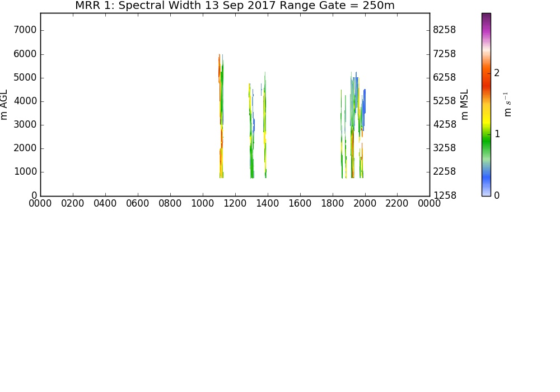Click the 1800 time tick label
Viewport: 560px width, 392px height.
[x=333, y=203]
